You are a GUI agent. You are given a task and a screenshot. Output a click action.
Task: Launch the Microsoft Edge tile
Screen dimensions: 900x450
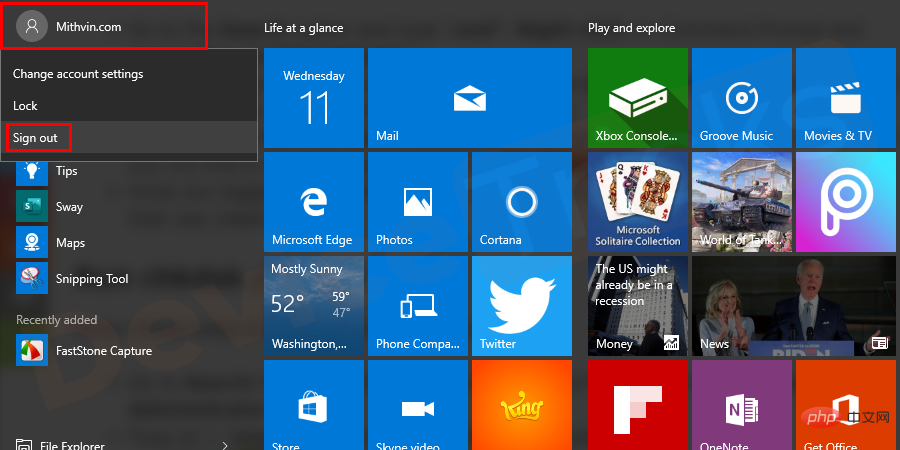click(314, 202)
